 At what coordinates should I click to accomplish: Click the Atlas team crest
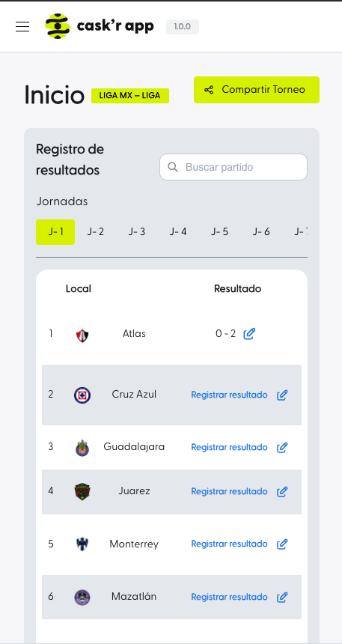pos(82,335)
